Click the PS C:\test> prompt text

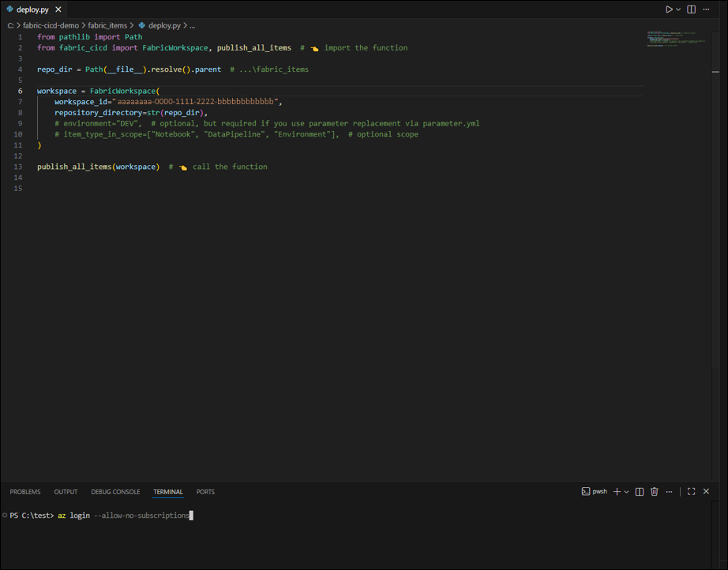tap(32, 516)
